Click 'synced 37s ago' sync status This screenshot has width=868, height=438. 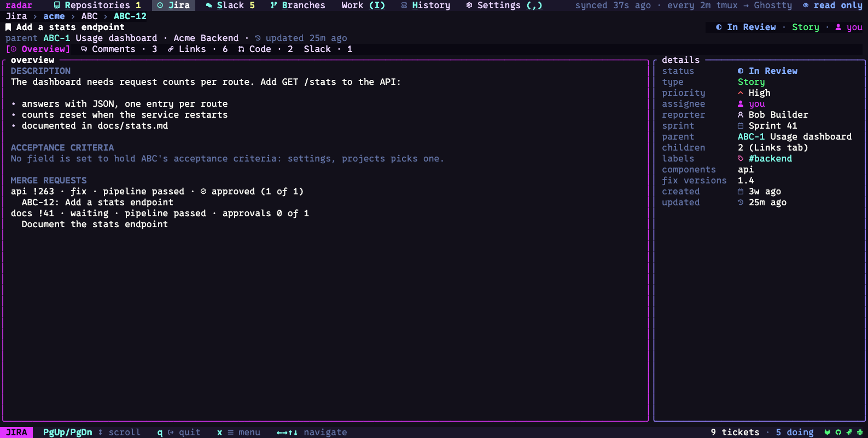point(613,5)
